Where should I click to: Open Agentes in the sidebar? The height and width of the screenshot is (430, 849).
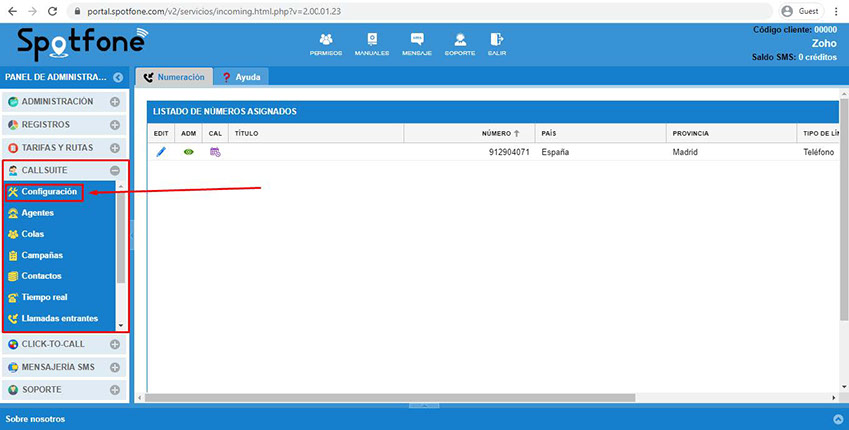coord(37,213)
